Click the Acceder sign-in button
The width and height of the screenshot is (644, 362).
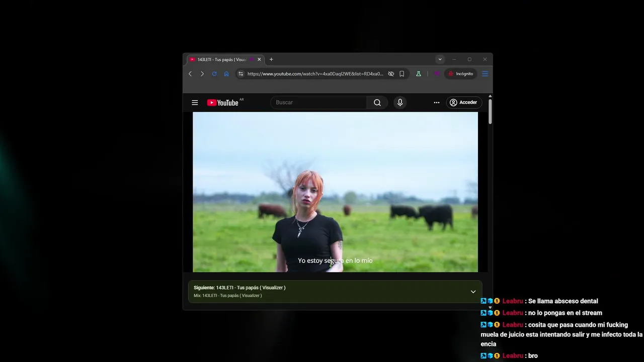click(464, 103)
